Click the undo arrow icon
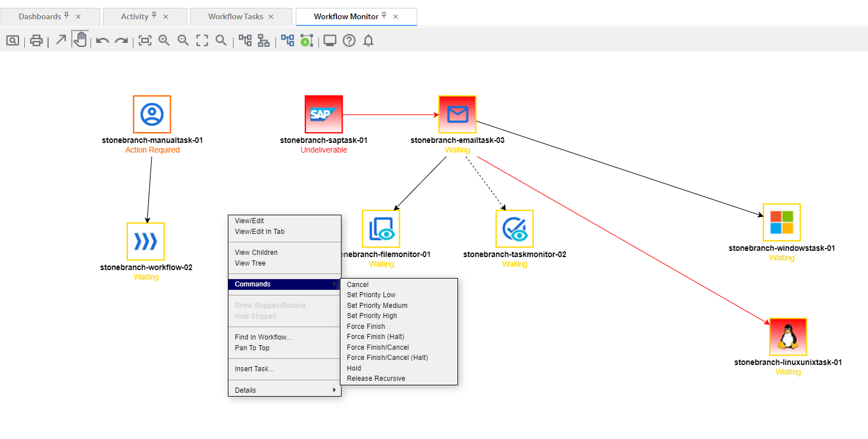Screen dimensions: 868x439 click(x=102, y=41)
